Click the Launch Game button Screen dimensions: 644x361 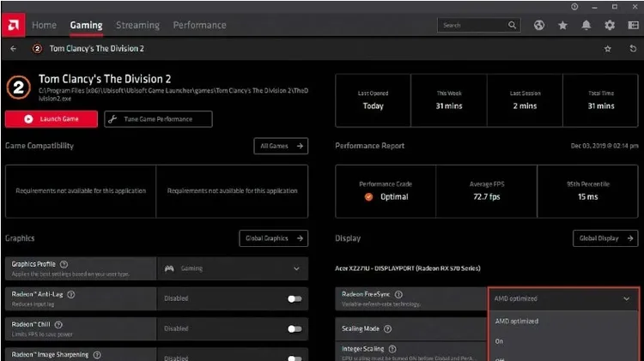pos(52,119)
